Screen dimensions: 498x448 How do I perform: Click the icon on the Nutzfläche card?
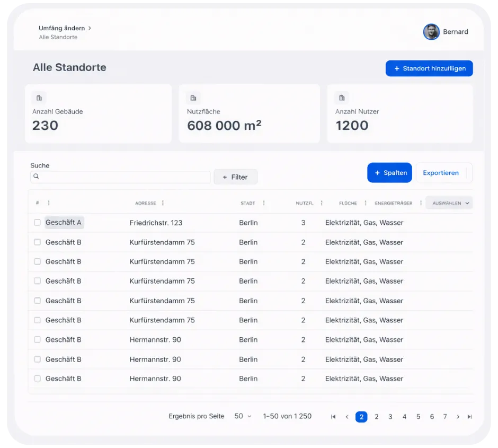(193, 98)
